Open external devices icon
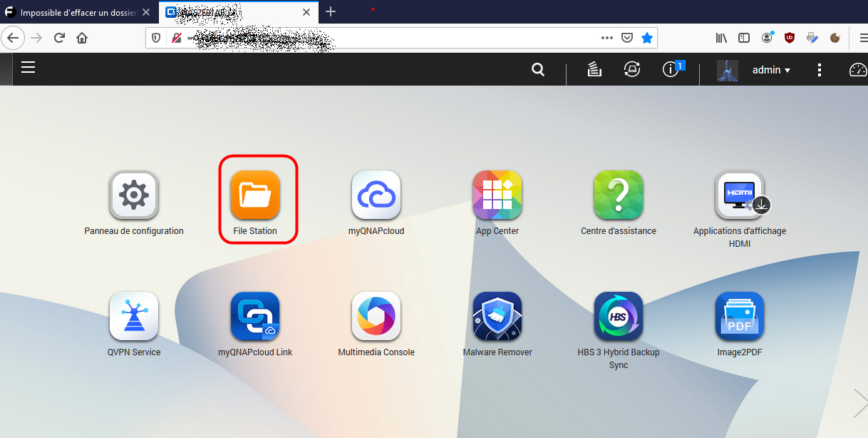 pyautogui.click(x=631, y=69)
